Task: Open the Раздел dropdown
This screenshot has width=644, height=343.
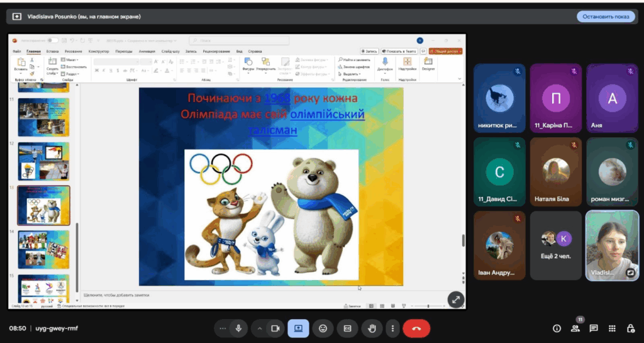Action: 70,74
